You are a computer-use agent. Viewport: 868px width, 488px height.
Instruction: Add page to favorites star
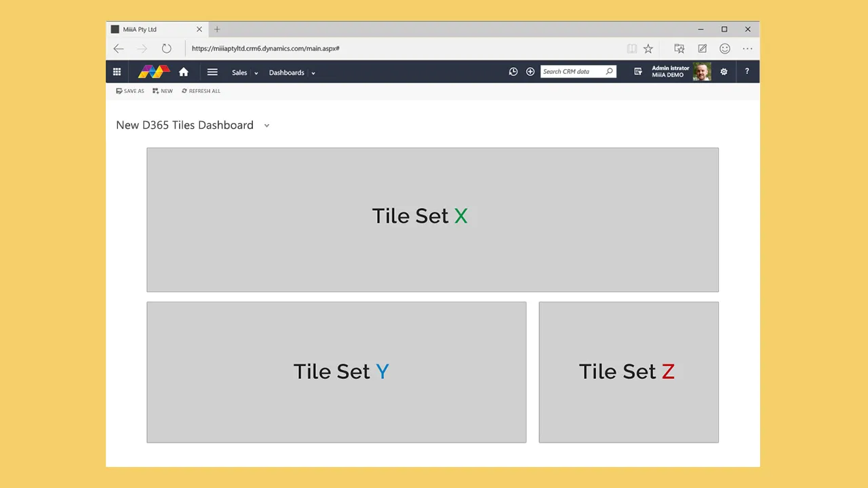[648, 49]
